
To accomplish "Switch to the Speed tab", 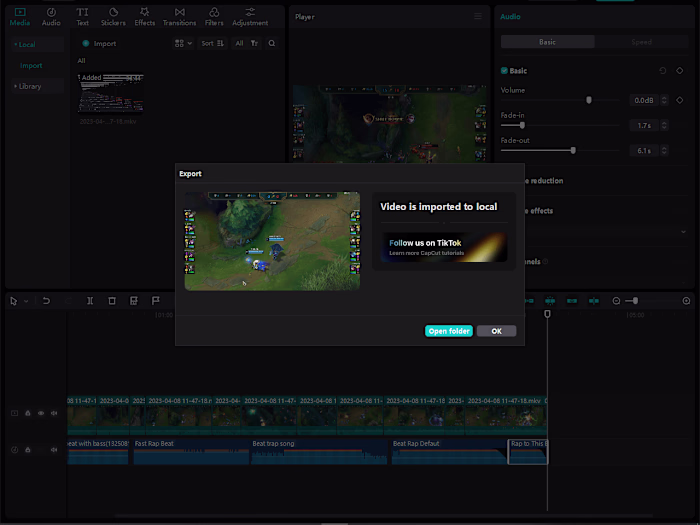I will point(641,42).
